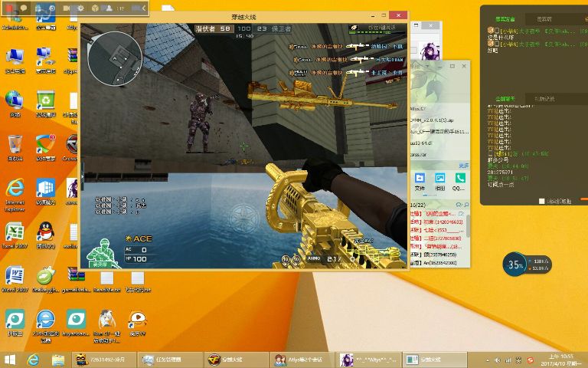Switch to the 频道发言 tab in chat panel
The width and height of the screenshot is (588, 368).
pyautogui.click(x=505, y=19)
